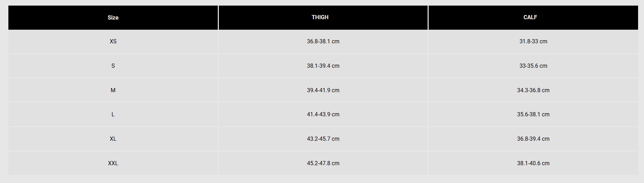Click thigh value 43.2-45.7 cm

[x=323, y=139]
